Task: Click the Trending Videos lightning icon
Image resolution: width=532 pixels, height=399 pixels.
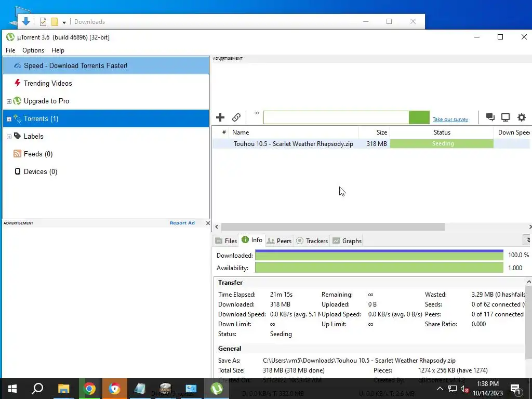Action: pyautogui.click(x=17, y=83)
